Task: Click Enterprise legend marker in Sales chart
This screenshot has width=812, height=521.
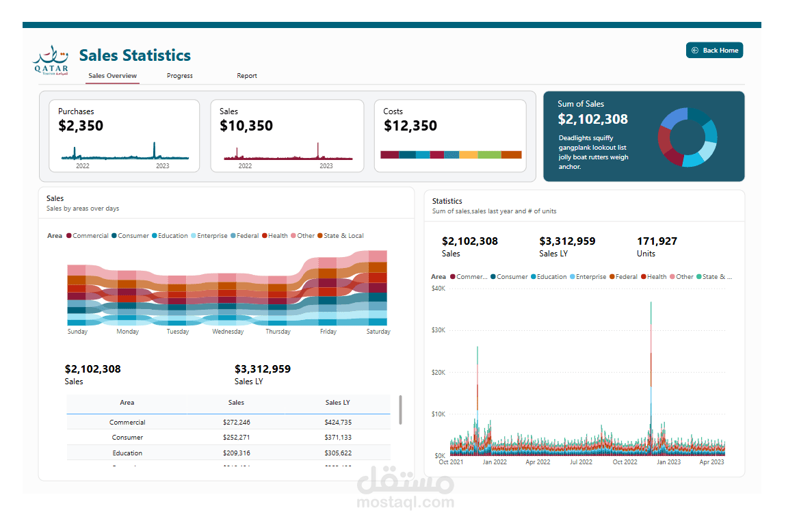Action: 194,236
